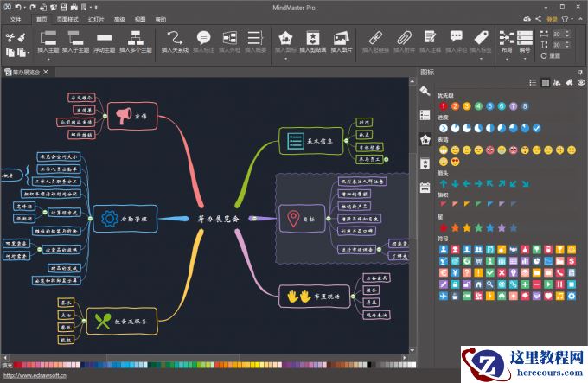Viewport: 588px width, 383px height.
Task: Select the central topic 筹办展览会
Action: click(218, 219)
